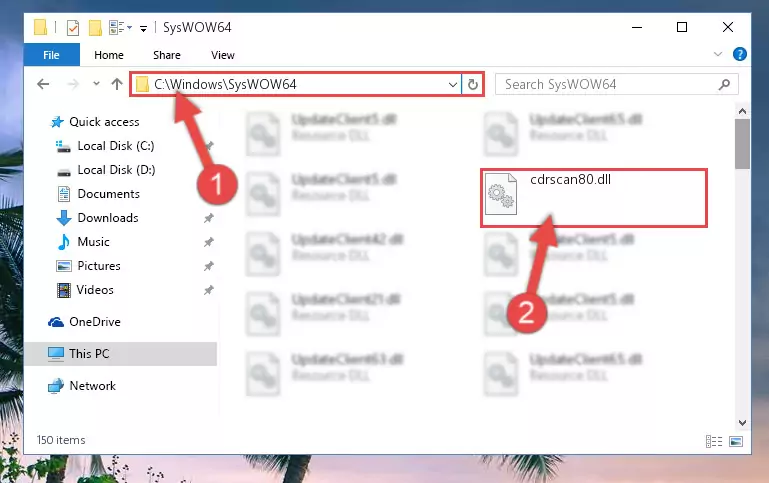Click the Up one level arrow
769x483 pixels.
117,84
